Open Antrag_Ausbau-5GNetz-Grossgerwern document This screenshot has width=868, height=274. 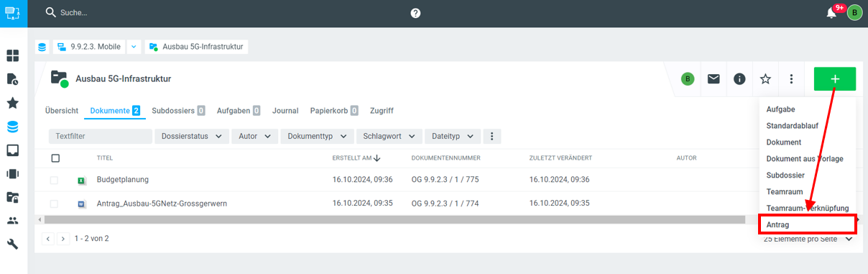[x=162, y=204]
